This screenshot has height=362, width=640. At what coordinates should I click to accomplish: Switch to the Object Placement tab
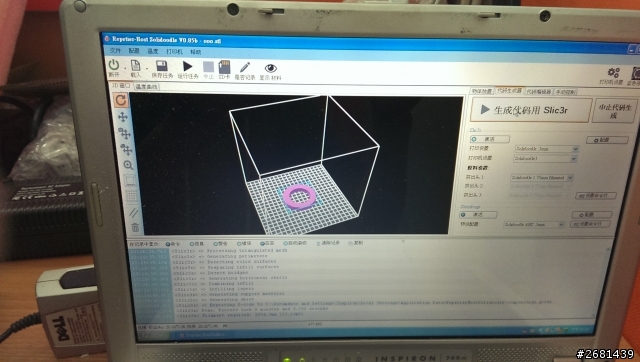coord(482,91)
